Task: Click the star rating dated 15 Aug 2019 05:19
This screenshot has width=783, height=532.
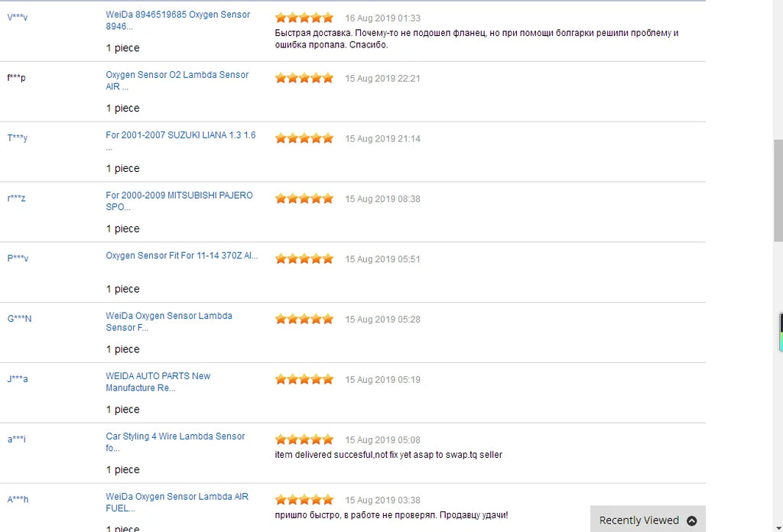Action: coord(304,379)
